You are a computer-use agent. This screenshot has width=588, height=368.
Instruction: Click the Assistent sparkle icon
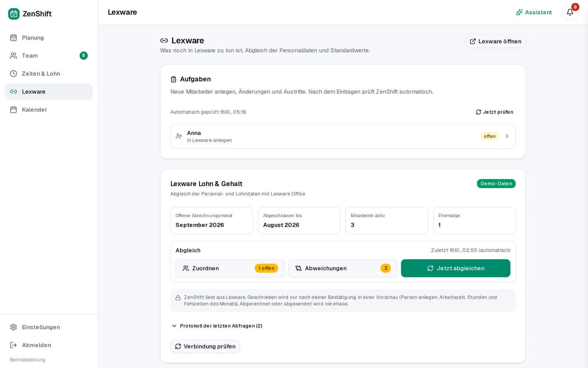pyautogui.click(x=519, y=12)
